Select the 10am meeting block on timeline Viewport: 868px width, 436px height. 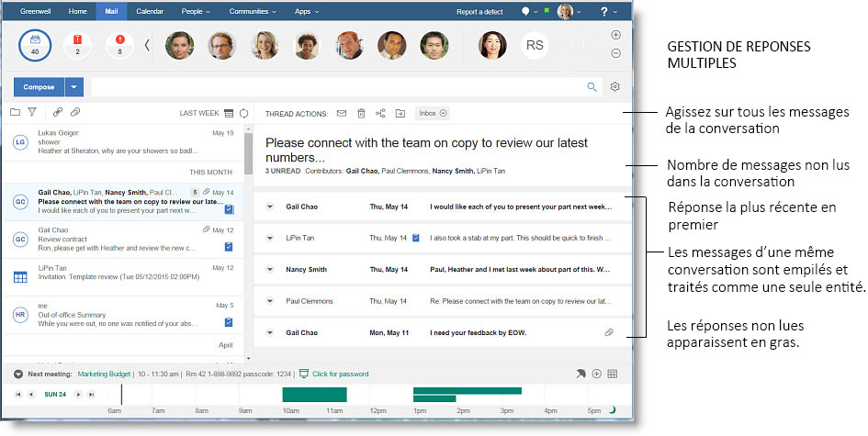click(x=314, y=395)
